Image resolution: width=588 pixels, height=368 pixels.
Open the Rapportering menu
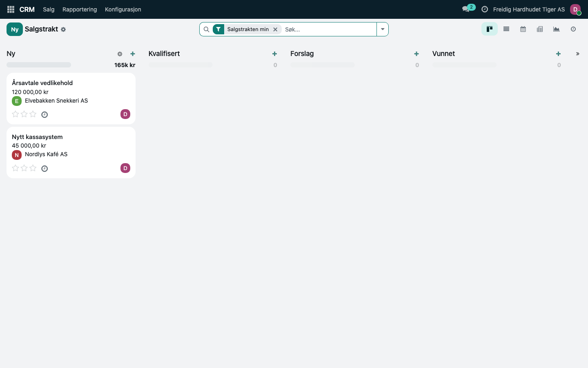pyautogui.click(x=80, y=9)
